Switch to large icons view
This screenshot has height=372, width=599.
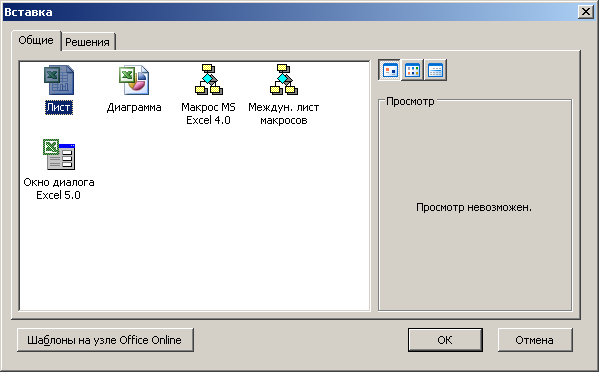[x=390, y=70]
